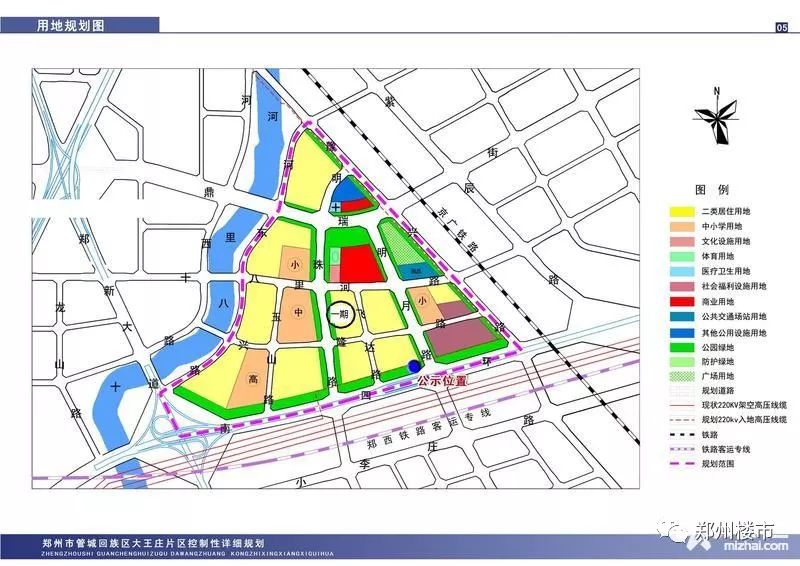
Task: Click the large mauve social welfare parcel
Action: click(461, 336)
